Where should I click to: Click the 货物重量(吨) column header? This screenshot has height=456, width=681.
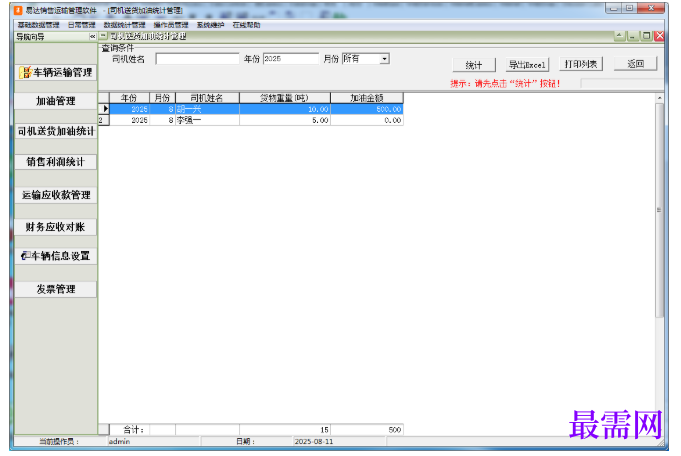pos(284,98)
